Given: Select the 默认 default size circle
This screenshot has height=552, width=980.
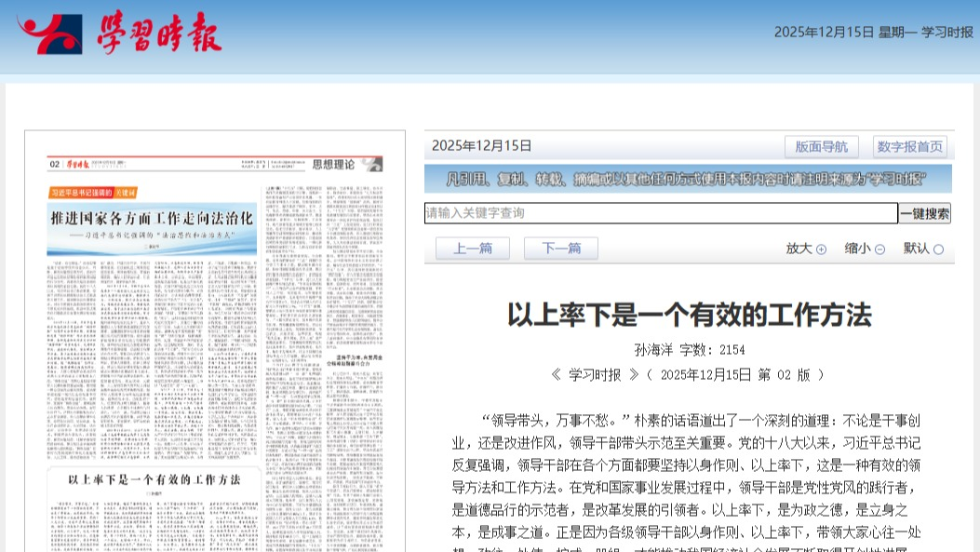Looking at the screenshot, I should coord(938,249).
